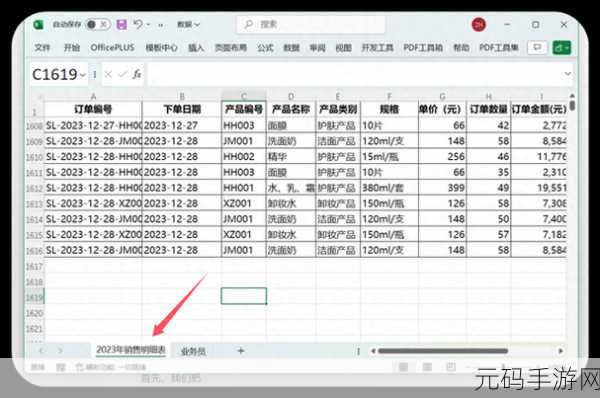
Task: Click the comments speech-bubble button
Action: [537, 48]
